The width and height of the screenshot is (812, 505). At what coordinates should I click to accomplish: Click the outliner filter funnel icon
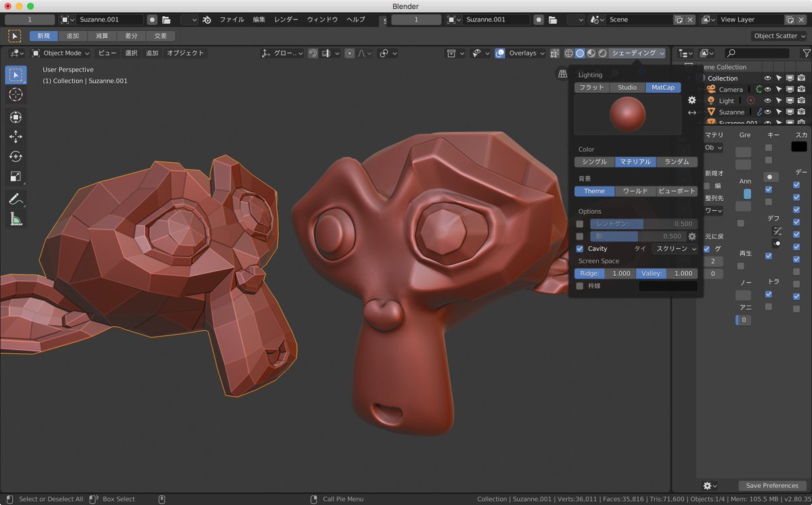[x=806, y=53]
